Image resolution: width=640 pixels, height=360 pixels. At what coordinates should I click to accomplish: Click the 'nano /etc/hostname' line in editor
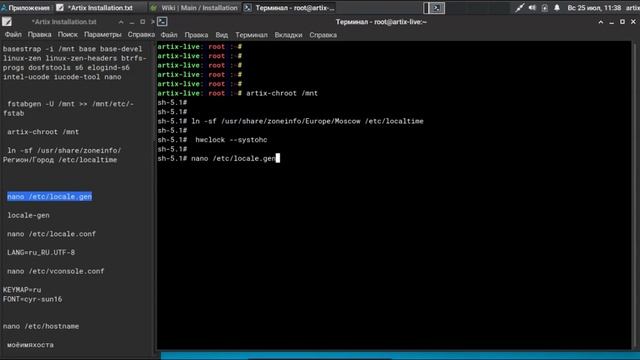tap(41, 327)
